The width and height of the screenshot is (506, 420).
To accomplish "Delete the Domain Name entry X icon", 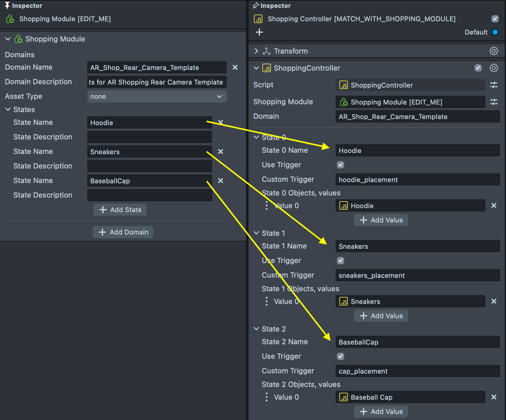I will [235, 67].
